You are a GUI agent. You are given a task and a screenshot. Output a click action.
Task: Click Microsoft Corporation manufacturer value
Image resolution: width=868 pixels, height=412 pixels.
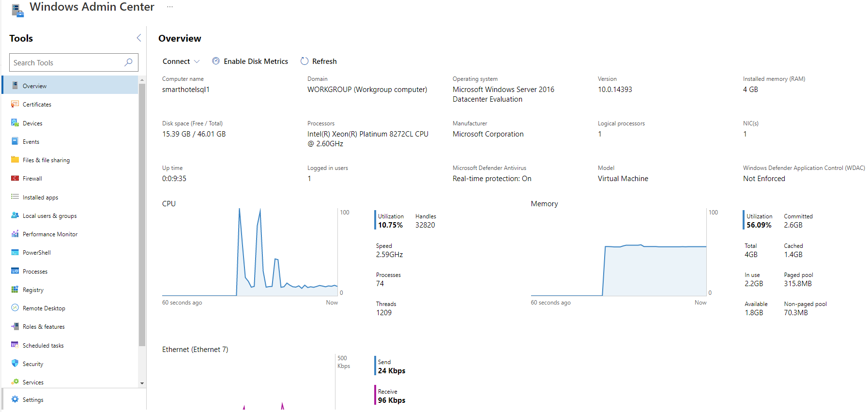(x=488, y=134)
